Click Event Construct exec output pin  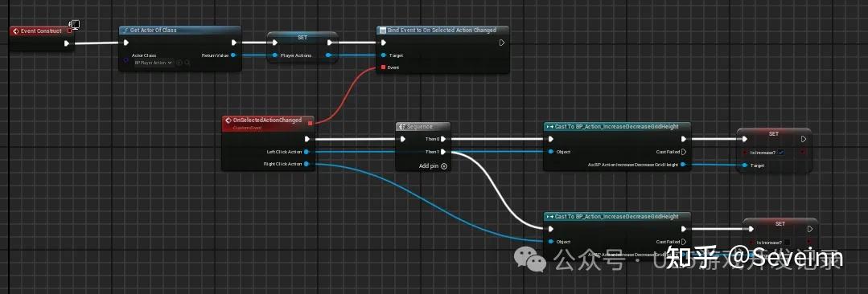click(67, 43)
